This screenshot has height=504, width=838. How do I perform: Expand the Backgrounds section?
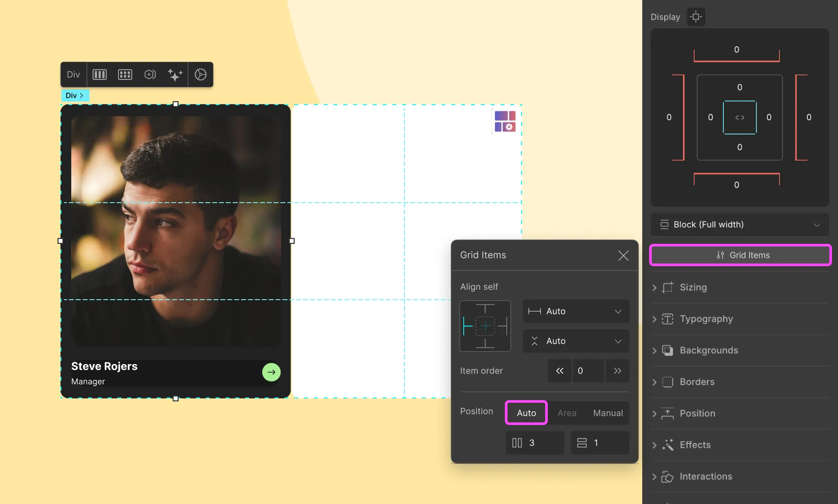coord(740,350)
